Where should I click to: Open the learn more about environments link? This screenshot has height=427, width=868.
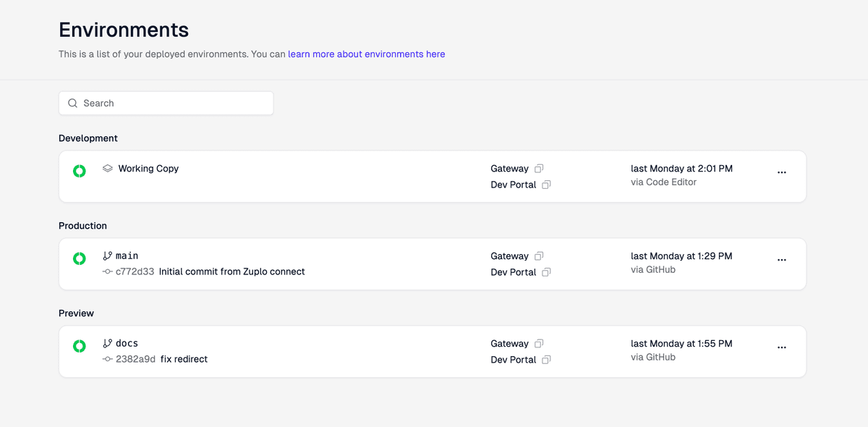pos(366,54)
